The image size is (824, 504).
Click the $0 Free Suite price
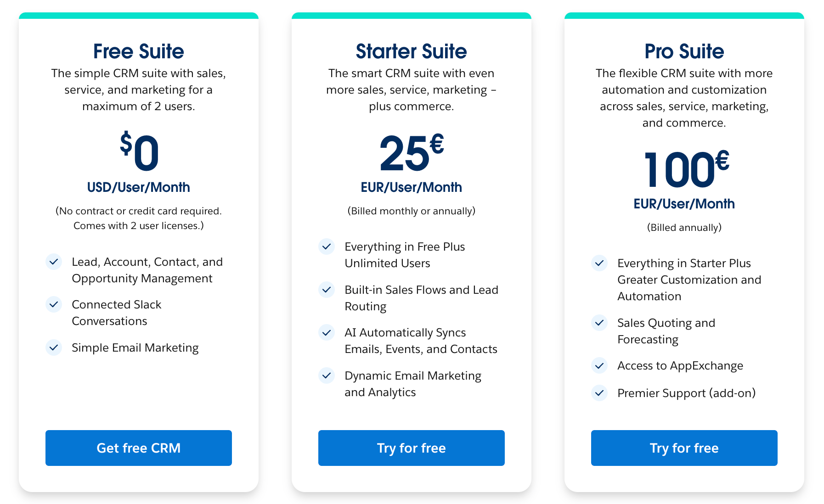(x=139, y=152)
